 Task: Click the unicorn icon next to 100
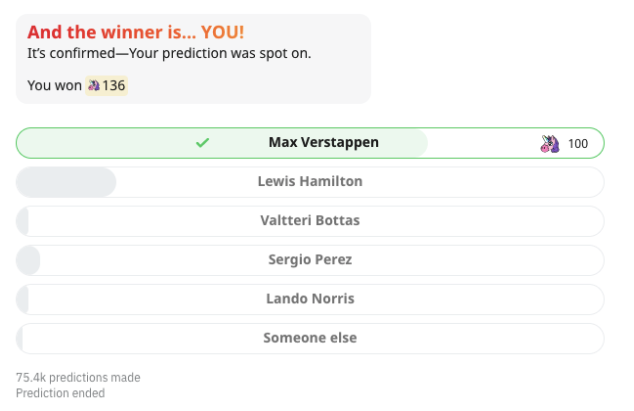point(549,143)
